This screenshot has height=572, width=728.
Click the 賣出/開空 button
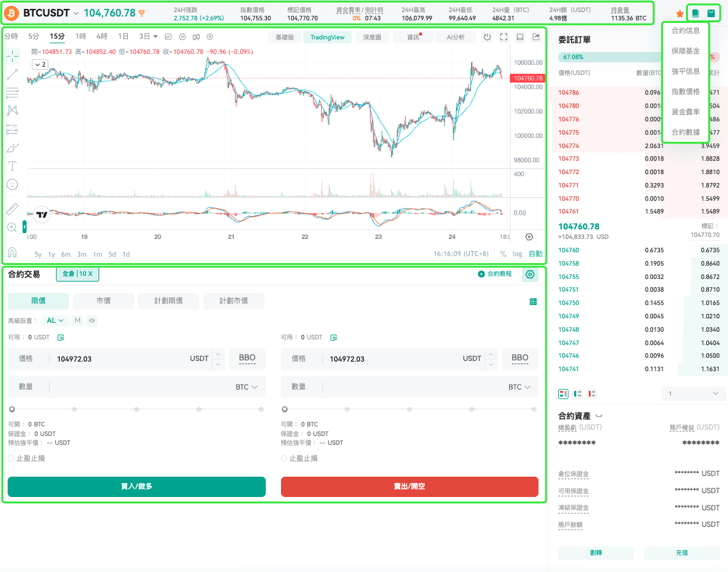coord(409,487)
